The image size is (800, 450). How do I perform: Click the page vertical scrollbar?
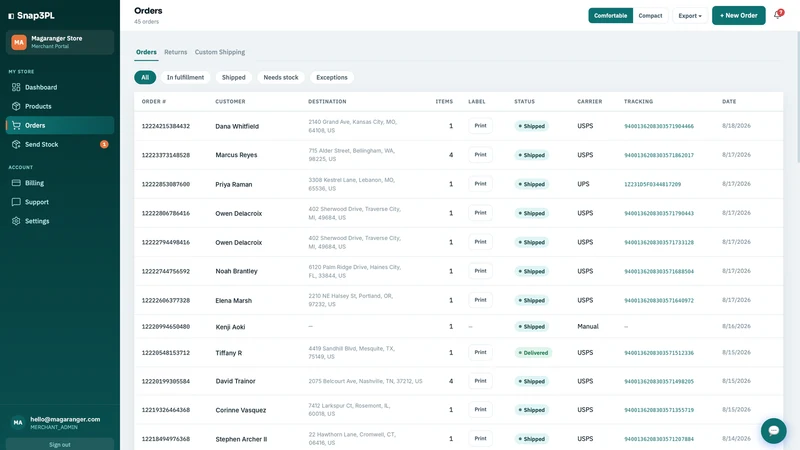click(797, 97)
